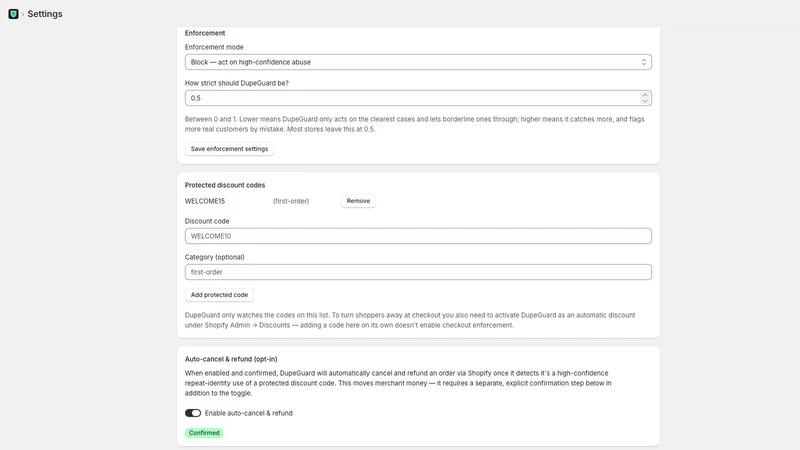Focus the Discount code input field

coord(418,236)
